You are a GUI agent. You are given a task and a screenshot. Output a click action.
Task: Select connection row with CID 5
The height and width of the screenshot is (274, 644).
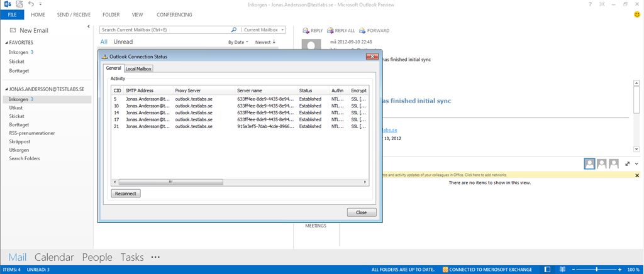point(240,99)
